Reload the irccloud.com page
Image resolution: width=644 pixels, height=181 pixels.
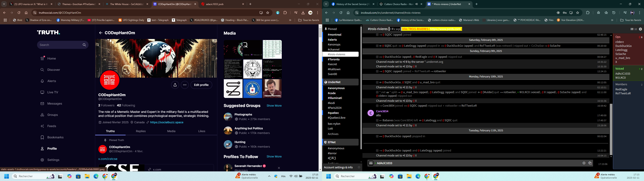pyautogui.click(x=341, y=13)
